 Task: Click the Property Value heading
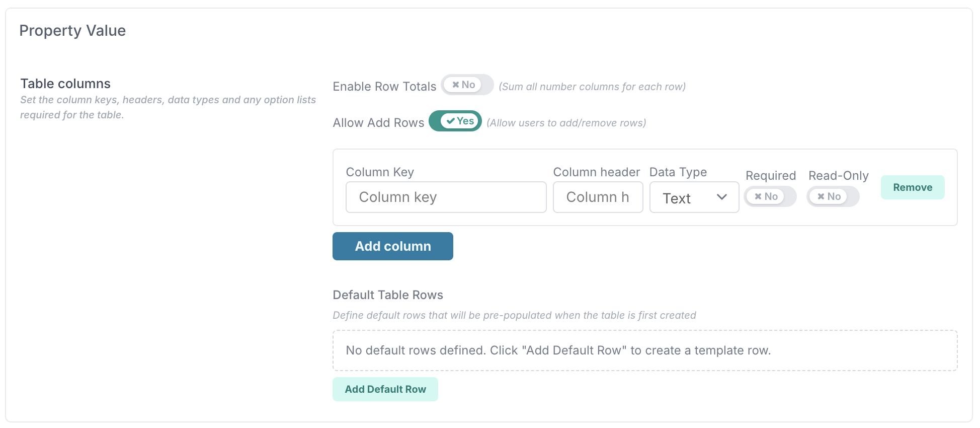click(x=72, y=31)
